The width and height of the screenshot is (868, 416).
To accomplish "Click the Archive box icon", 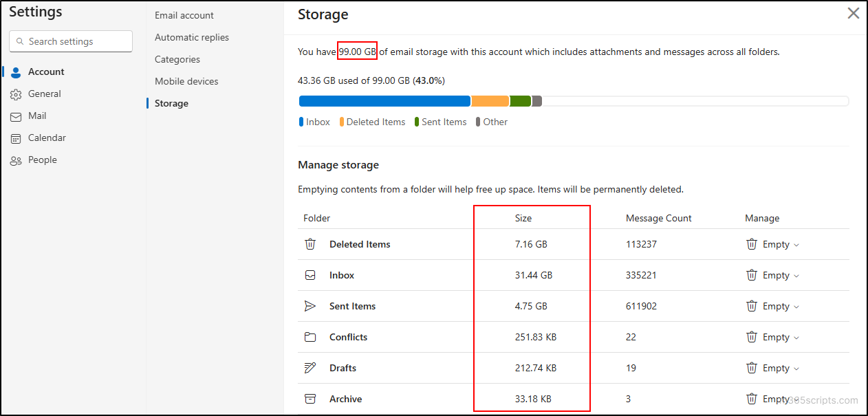I will 310,399.
